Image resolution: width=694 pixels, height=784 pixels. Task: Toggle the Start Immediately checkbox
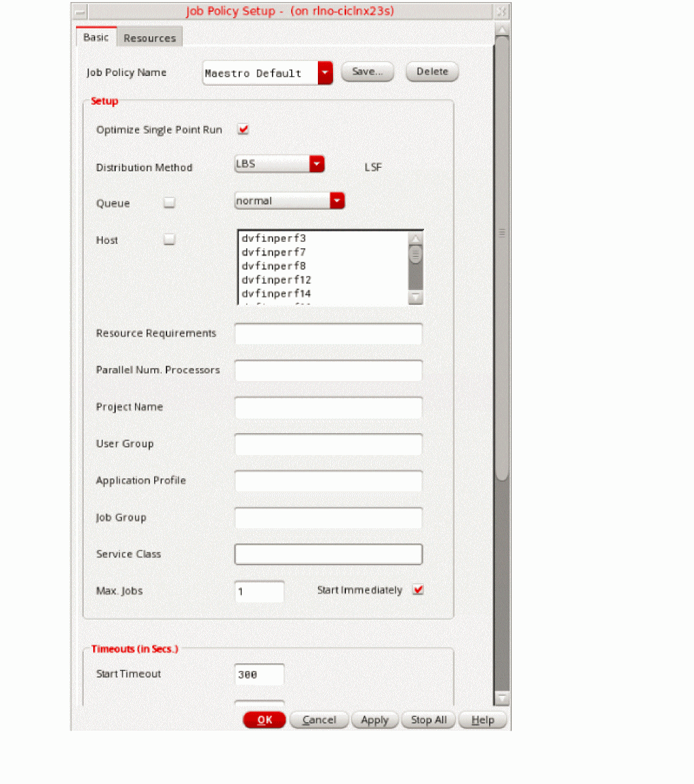coord(418,590)
